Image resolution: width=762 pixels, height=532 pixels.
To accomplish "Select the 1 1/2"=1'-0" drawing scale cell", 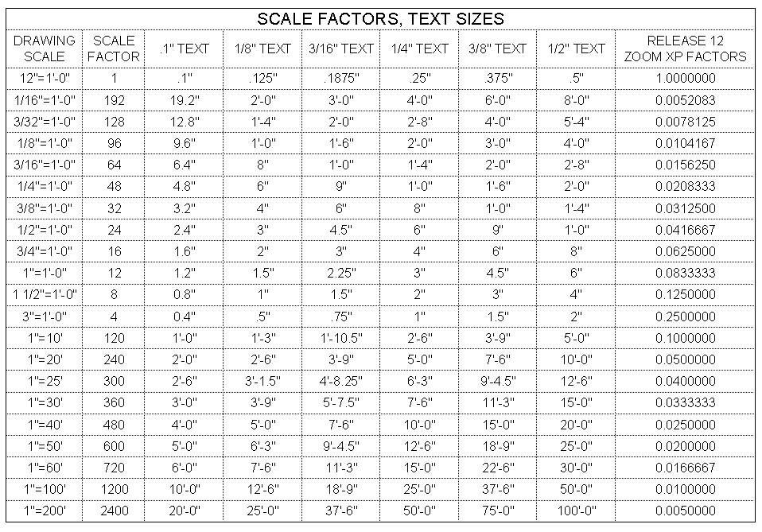I will tap(45, 294).
